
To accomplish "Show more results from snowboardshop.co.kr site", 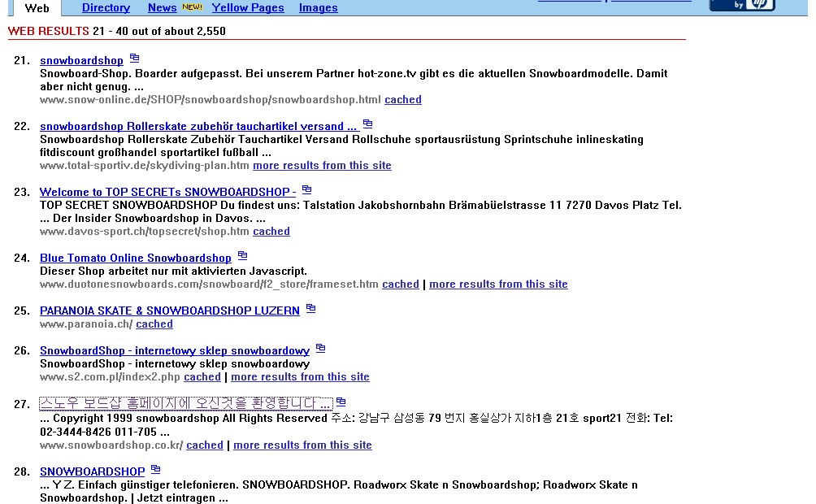I will [303, 445].
